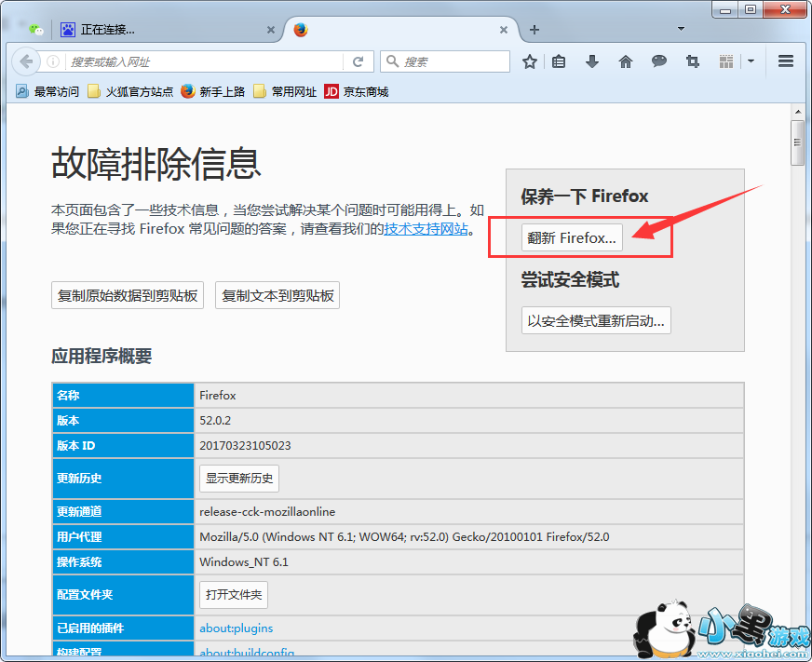Open the about:buildconfig link
The width and height of the screenshot is (812, 662).
click(247, 653)
